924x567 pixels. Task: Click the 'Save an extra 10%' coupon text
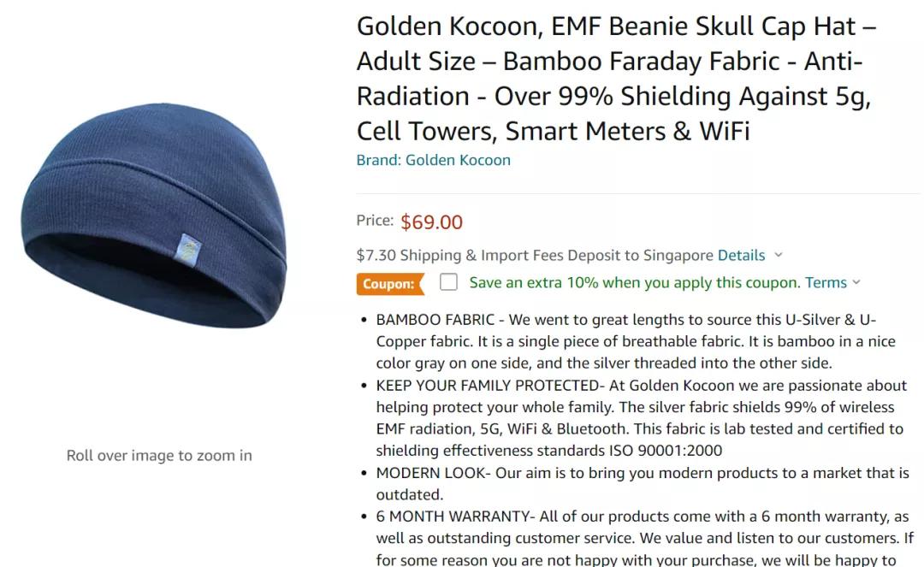(634, 282)
